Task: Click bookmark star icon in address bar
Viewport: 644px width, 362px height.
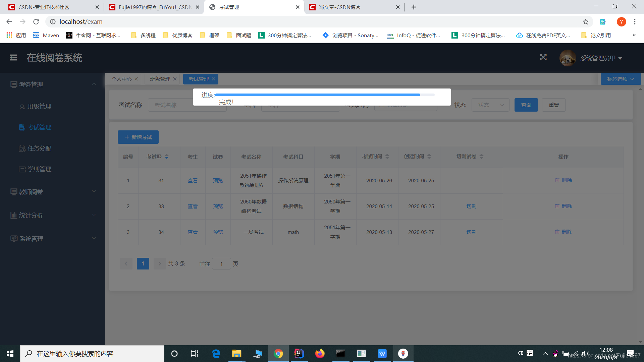Action: click(585, 22)
